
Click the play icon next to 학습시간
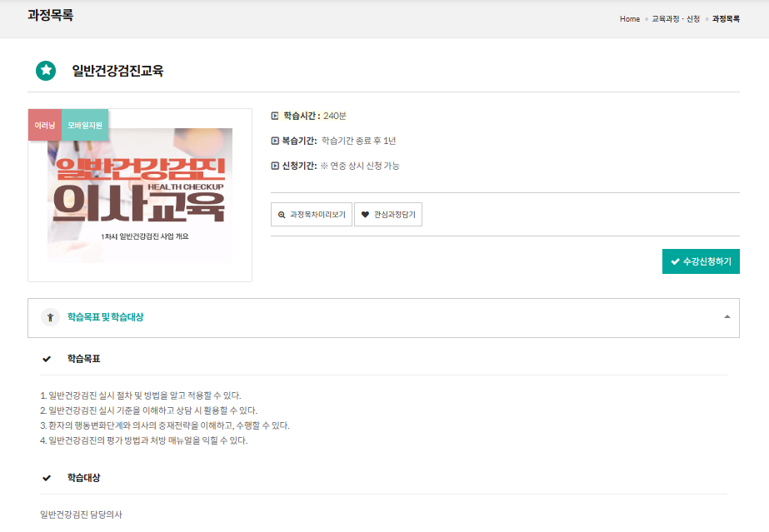click(x=275, y=116)
